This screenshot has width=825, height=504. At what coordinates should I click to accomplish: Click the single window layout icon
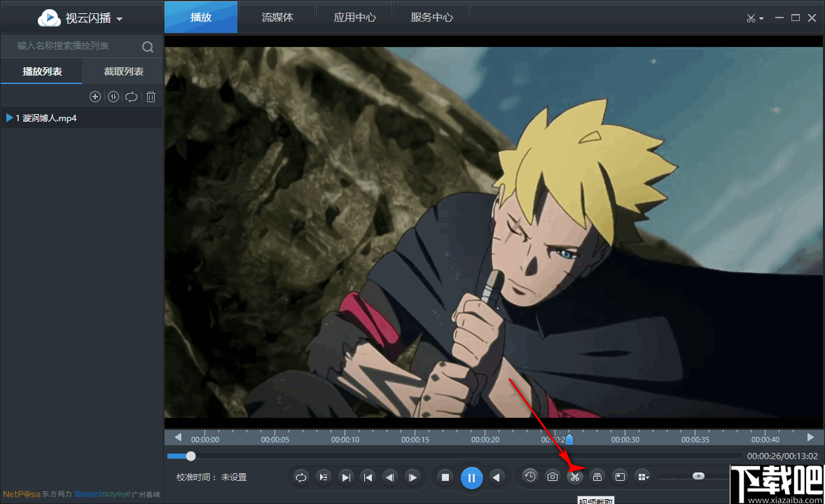[x=620, y=477]
